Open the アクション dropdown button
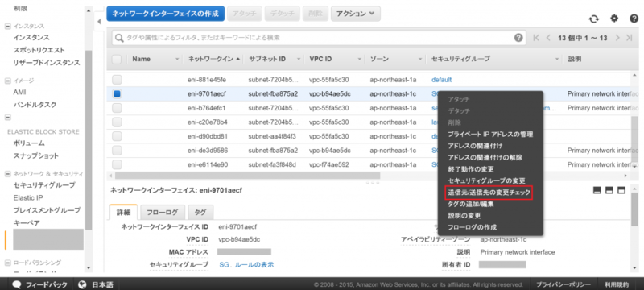The width and height of the screenshot is (644, 290). (x=355, y=14)
